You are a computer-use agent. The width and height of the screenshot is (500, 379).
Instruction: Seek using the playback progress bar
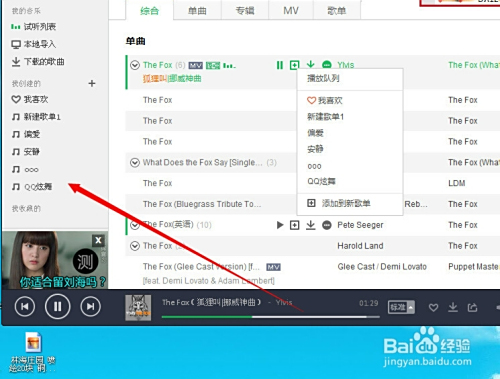[x=271, y=317]
